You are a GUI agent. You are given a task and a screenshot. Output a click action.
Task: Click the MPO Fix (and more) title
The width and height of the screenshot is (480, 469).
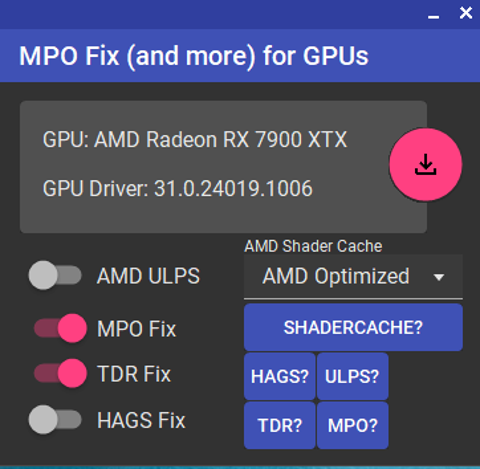pos(194,56)
